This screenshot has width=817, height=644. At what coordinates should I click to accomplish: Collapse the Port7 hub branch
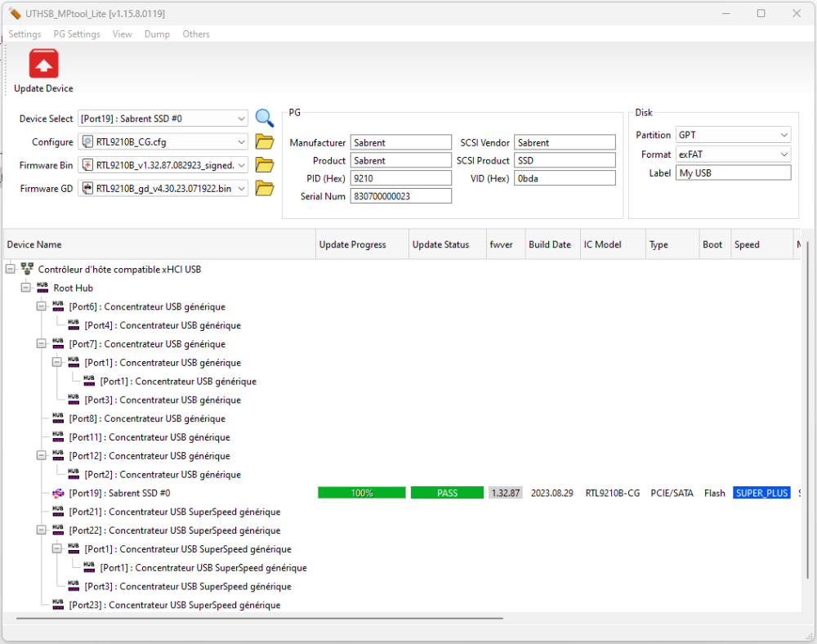(x=41, y=344)
